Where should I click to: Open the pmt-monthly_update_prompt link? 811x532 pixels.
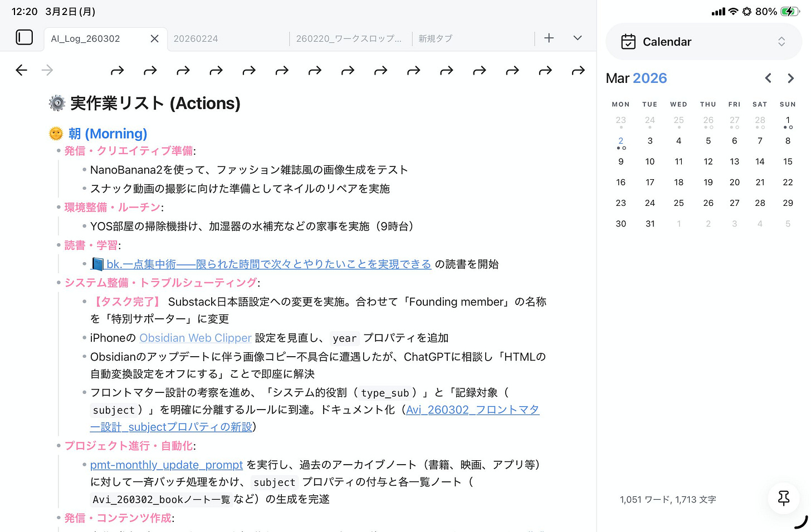[x=166, y=465]
